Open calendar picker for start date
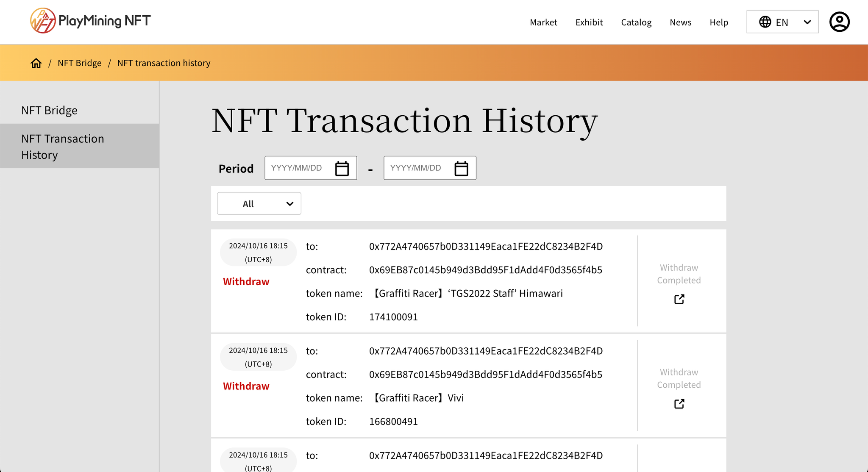The width and height of the screenshot is (868, 472). [342, 168]
